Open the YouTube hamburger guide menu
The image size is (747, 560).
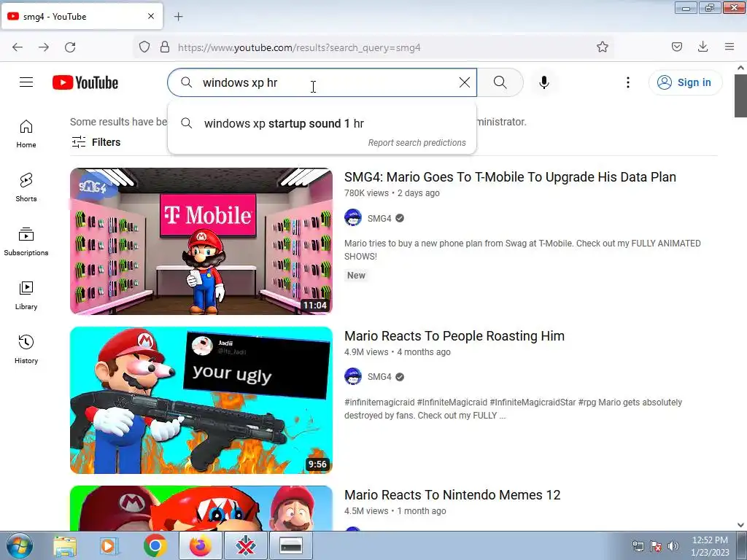click(x=26, y=82)
